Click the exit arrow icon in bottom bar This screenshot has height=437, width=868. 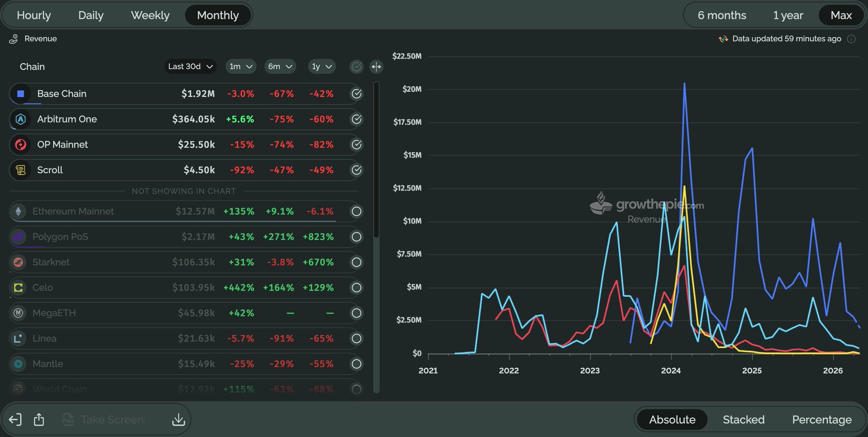[15, 420]
